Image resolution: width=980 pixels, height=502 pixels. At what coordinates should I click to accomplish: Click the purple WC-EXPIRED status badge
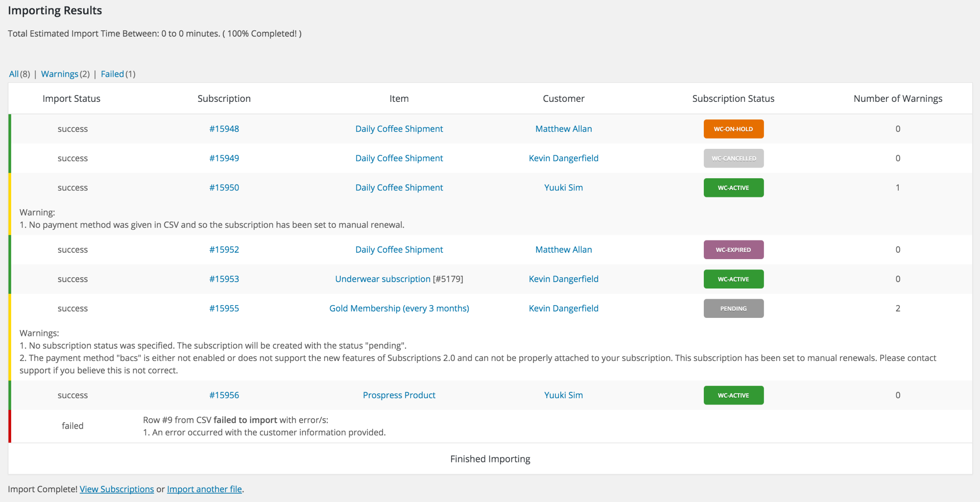[733, 250]
